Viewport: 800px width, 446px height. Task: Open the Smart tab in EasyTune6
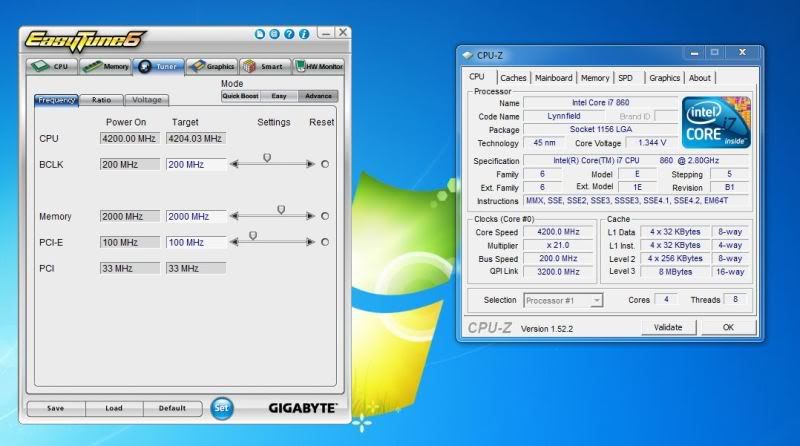point(264,66)
